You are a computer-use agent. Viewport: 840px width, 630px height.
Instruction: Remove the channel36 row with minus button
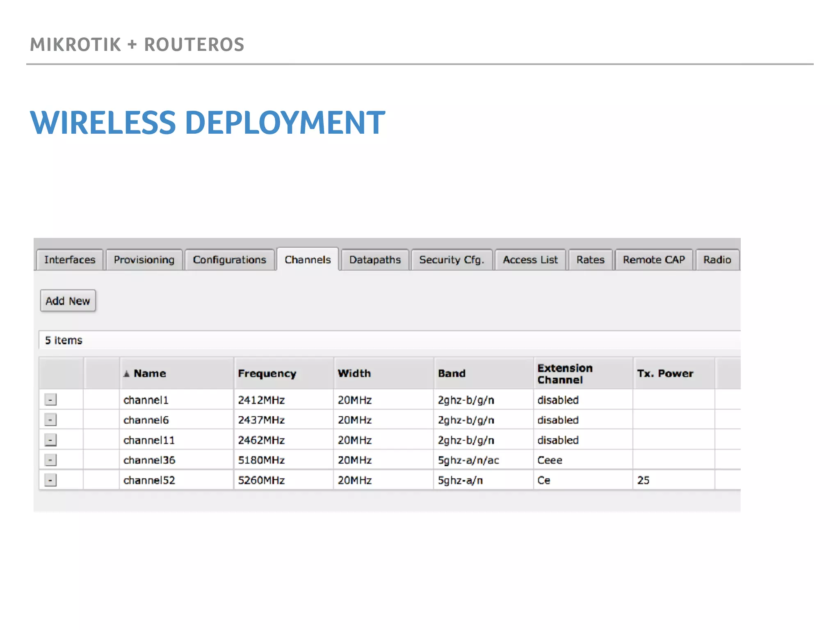coord(50,460)
